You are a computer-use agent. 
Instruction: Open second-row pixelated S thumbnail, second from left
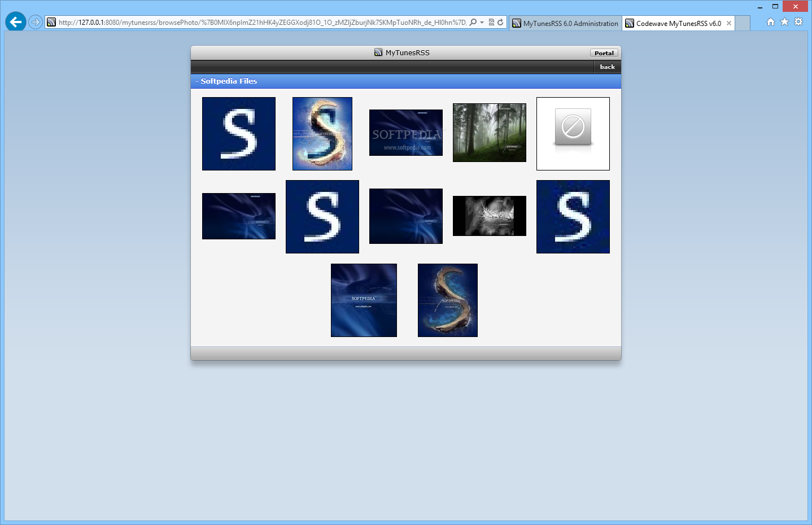click(322, 217)
